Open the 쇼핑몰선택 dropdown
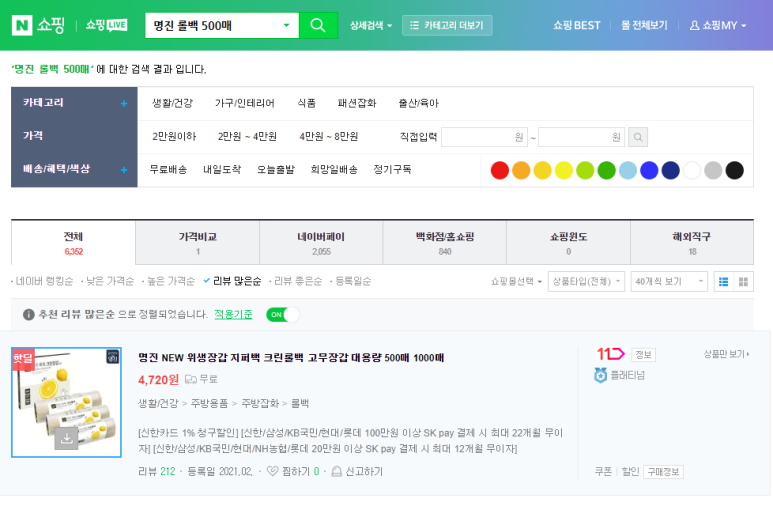Image resolution: width=773 pixels, height=506 pixels. tap(516, 282)
